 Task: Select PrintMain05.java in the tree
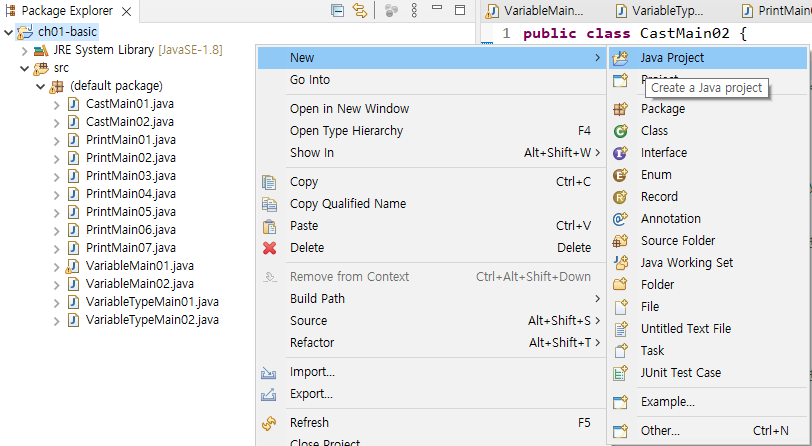[x=130, y=212]
